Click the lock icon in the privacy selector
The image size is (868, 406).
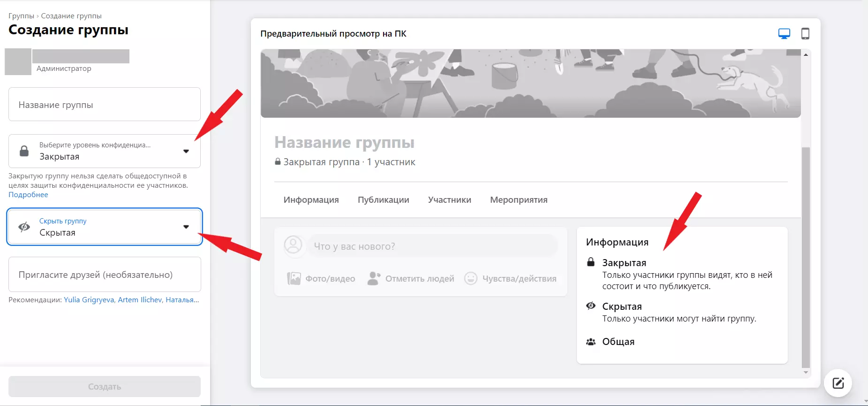[x=24, y=151]
